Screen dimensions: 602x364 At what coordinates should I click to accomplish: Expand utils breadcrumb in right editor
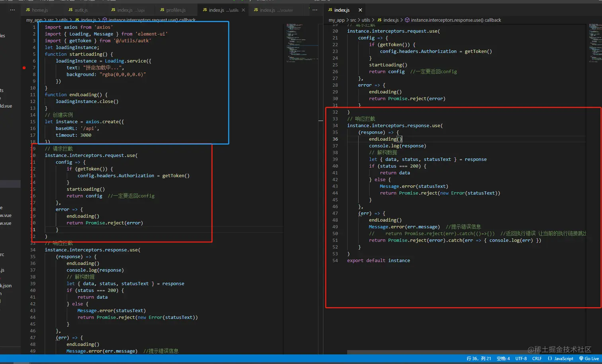pyautogui.click(x=365, y=20)
